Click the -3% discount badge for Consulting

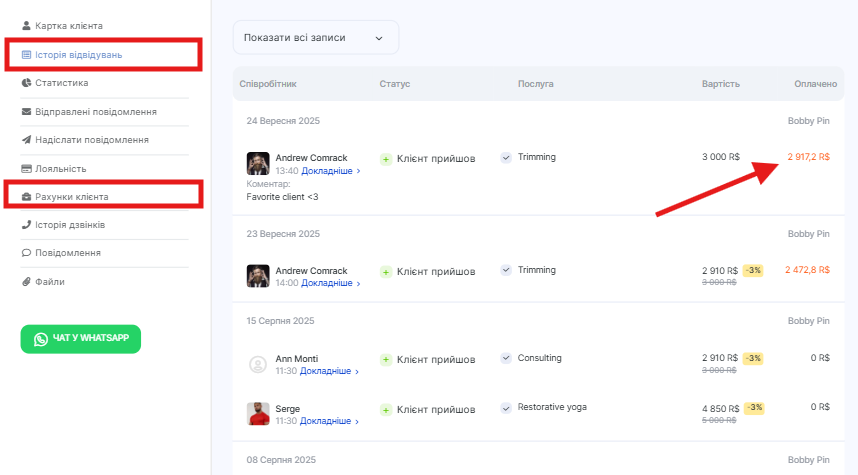point(753,358)
